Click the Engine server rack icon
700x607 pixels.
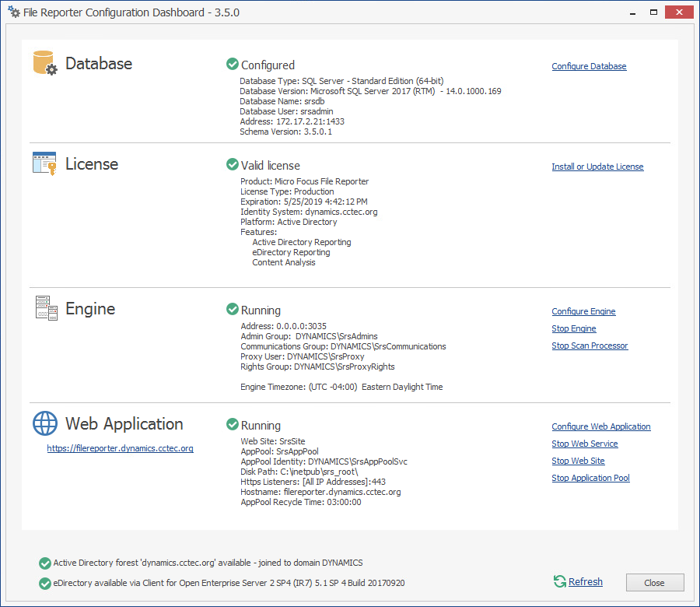pyautogui.click(x=46, y=308)
